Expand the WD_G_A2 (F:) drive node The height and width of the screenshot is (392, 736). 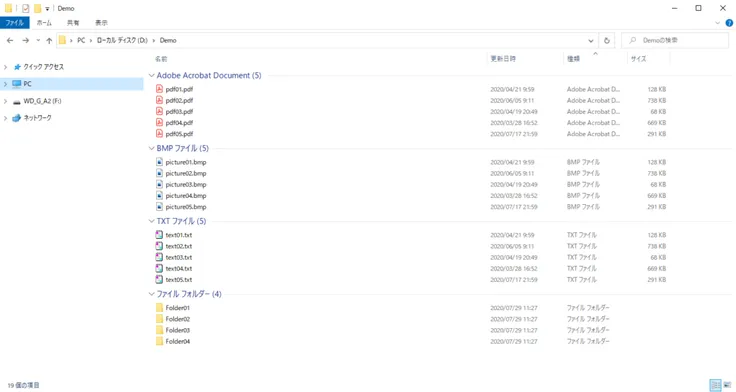click(6, 101)
